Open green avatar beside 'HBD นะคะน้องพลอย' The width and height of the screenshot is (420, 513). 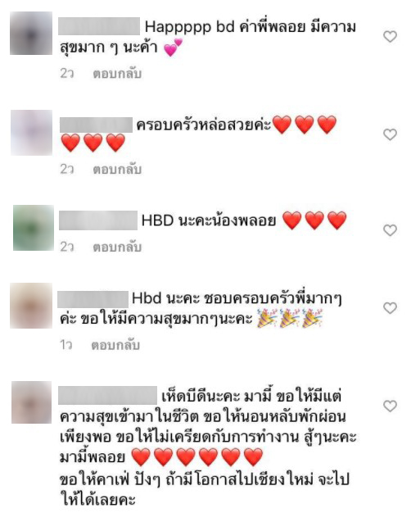[x=34, y=228]
